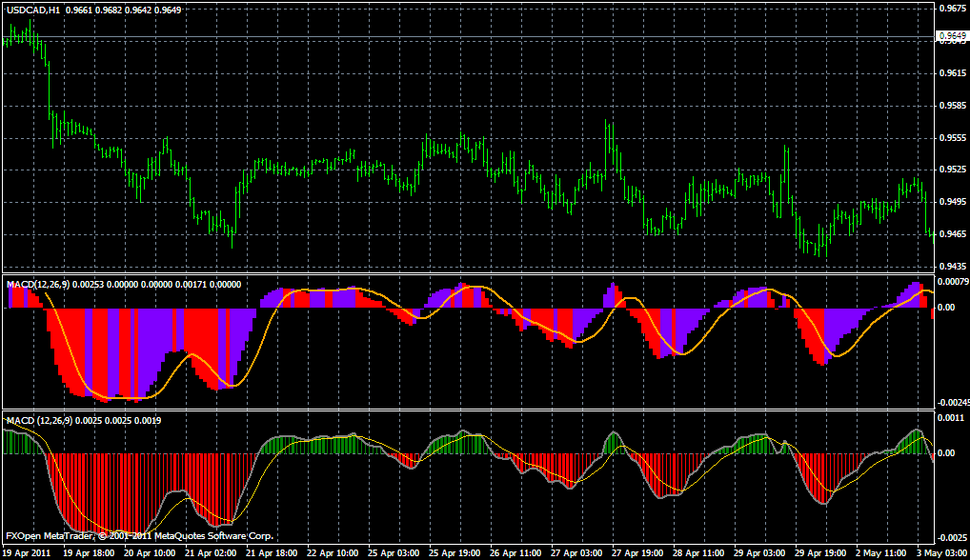970x560 pixels.
Task: Click the 3 May 03:00 time label
Action: [942, 552]
